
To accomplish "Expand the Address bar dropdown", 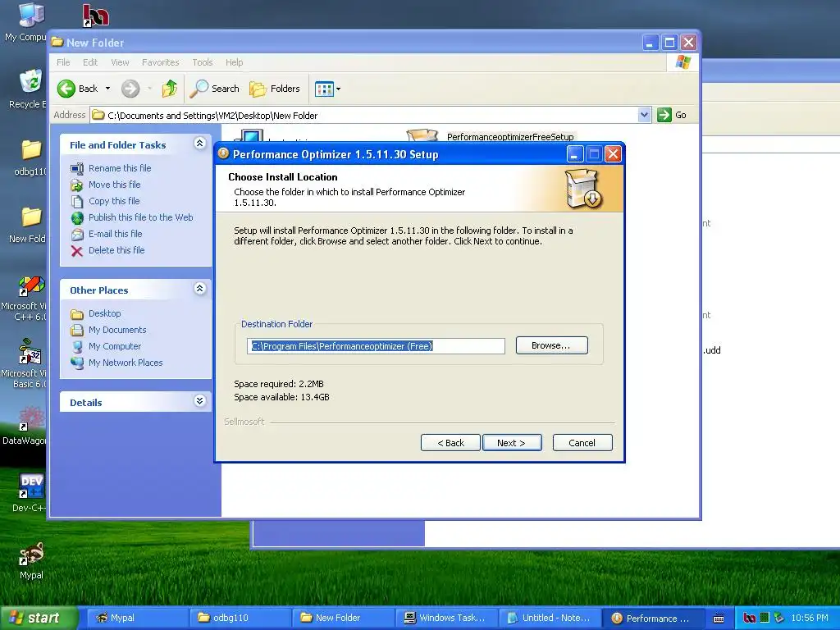I will pyautogui.click(x=645, y=115).
